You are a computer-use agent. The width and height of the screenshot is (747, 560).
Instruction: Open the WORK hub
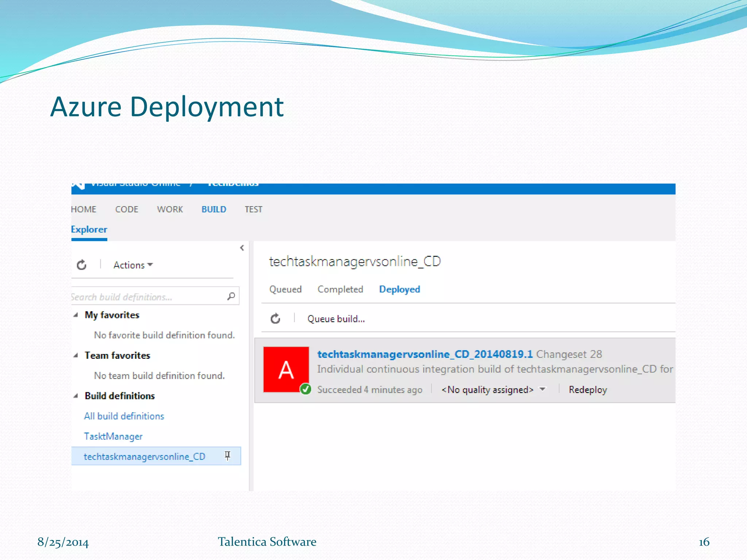click(x=170, y=209)
